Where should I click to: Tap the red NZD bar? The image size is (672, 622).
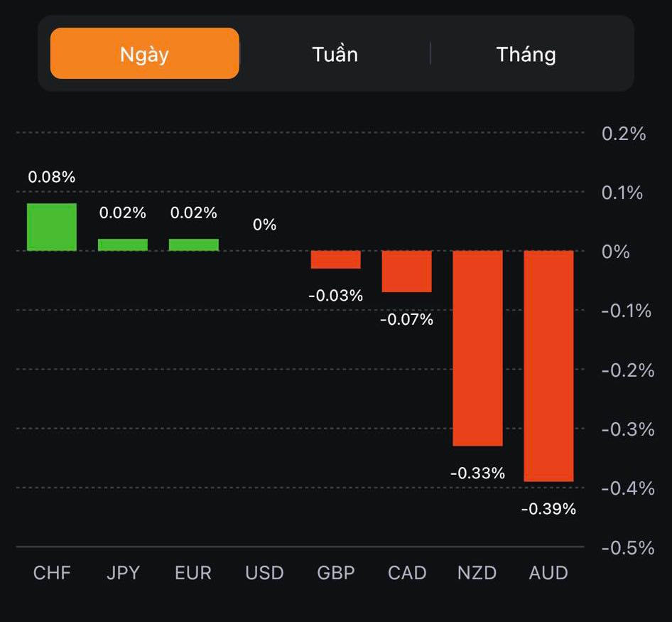tap(478, 348)
